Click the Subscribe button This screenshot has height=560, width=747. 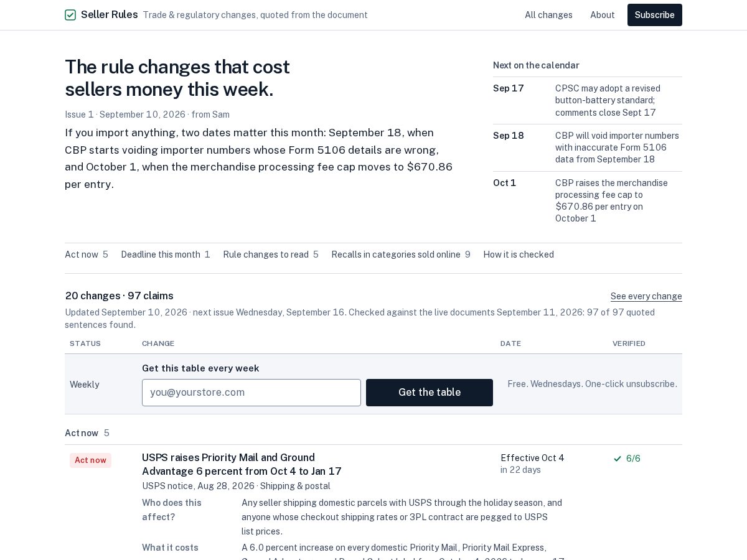click(x=654, y=15)
